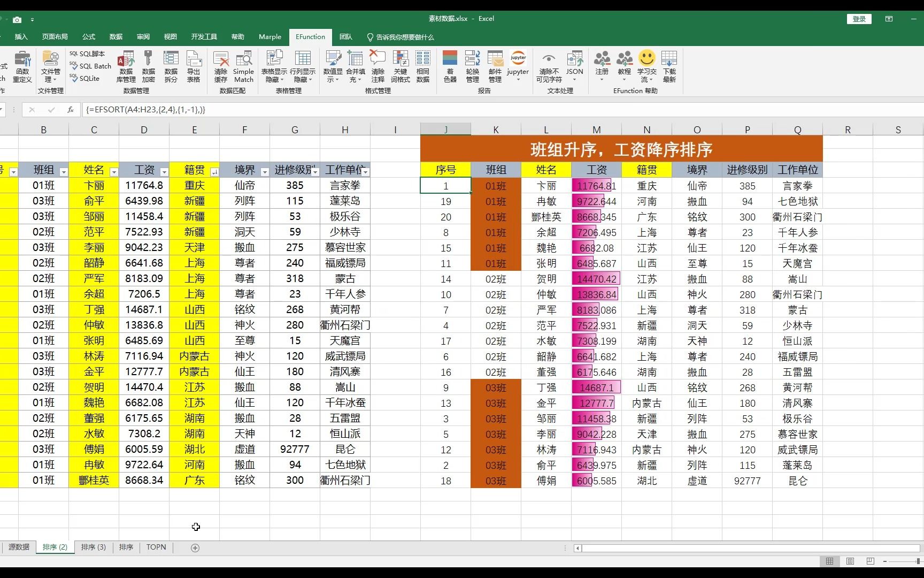Click the 函数重定义 icon
The height and width of the screenshot is (578, 924).
point(22,66)
